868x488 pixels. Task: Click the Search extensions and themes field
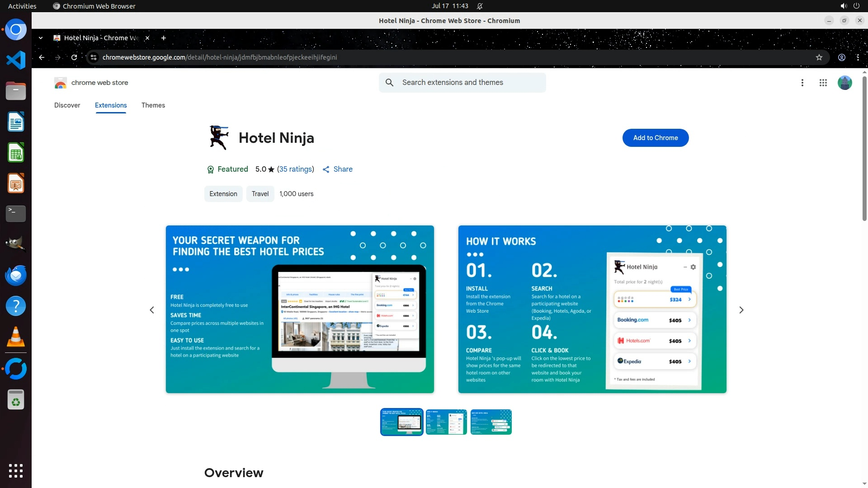470,83
